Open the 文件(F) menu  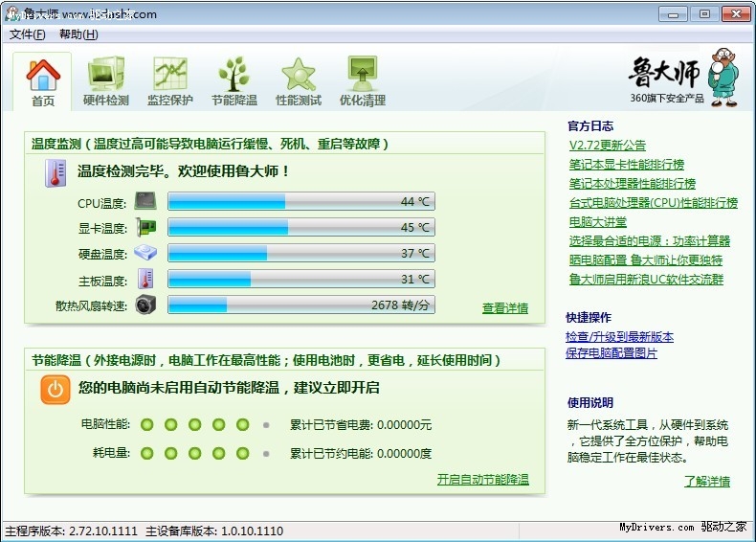(x=28, y=34)
